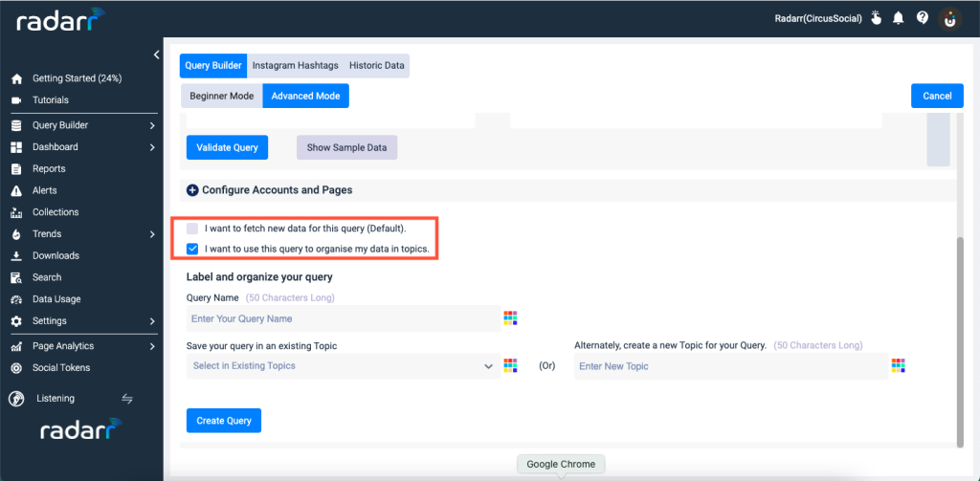Image resolution: width=980 pixels, height=481 pixels.
Task: Click the Alerts warning triangle icon
Action: point(17,190)
